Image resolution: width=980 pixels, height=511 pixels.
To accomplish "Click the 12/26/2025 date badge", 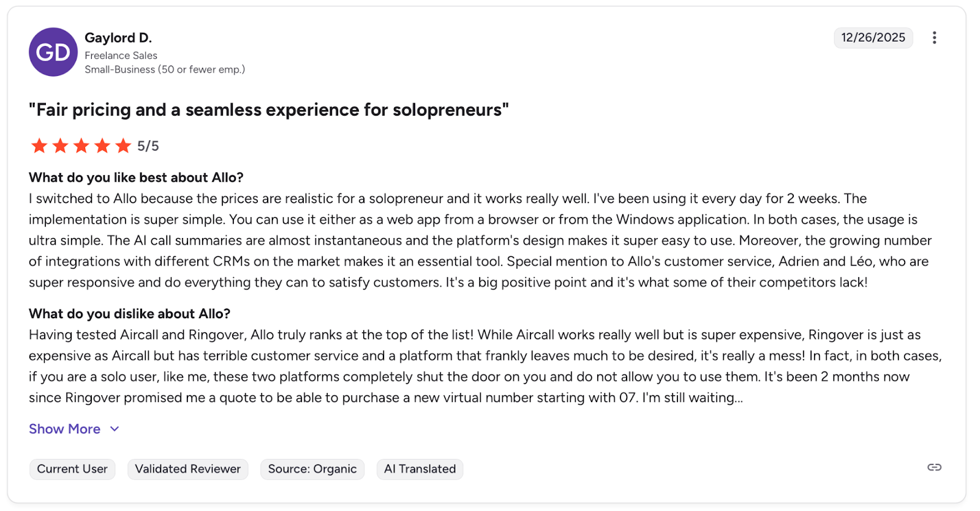I will click(873, 38).
